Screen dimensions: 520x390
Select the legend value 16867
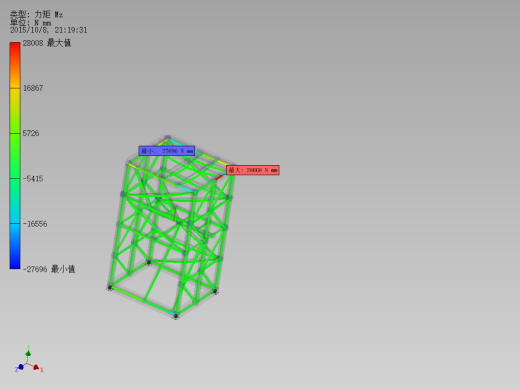click(x=33, y=88)
